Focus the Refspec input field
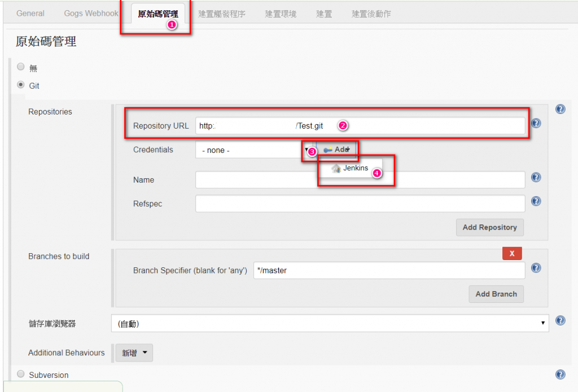This screenshot has height=392, width=578. tap(360, 204)
